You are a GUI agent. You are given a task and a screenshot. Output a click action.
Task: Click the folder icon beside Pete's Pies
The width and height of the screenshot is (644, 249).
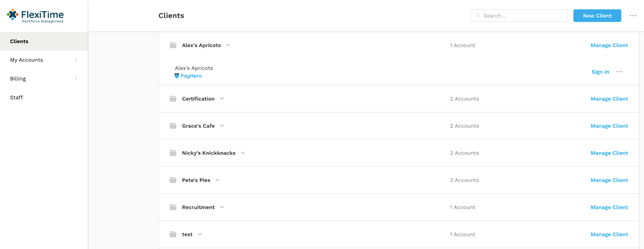click(173, 180)
